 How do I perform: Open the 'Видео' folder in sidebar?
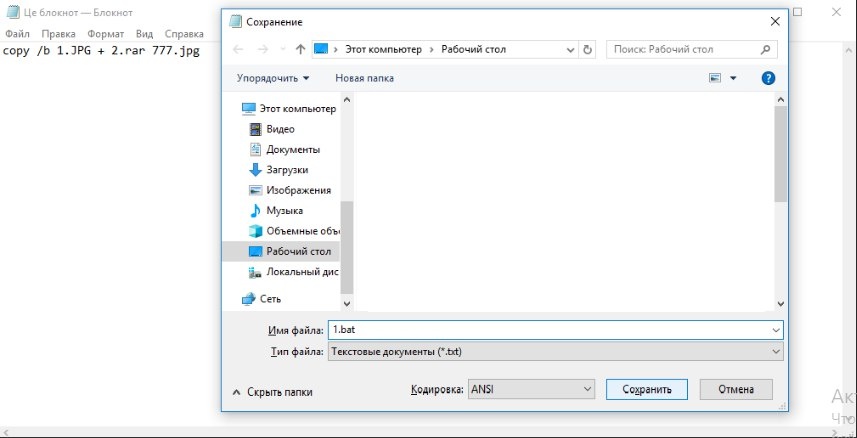272,129
